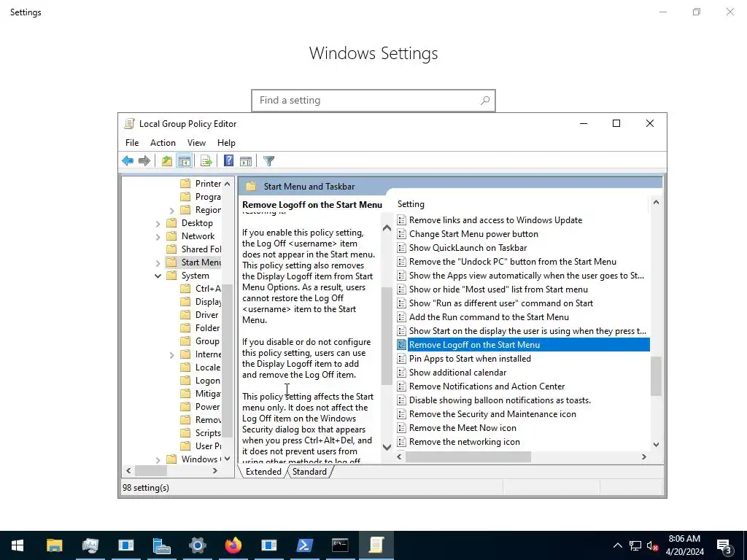Expand the Internet Communication node arrow
The image size is (747, 560).
pyautogui.click(x=172, y=355)
